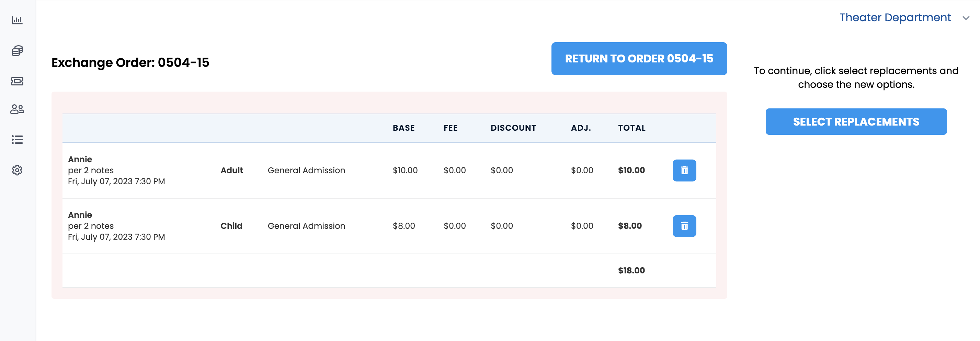Select the Child Annie ticket row
Image resolution: width=980 pixels, height=341 pixels.
(389, 226)
